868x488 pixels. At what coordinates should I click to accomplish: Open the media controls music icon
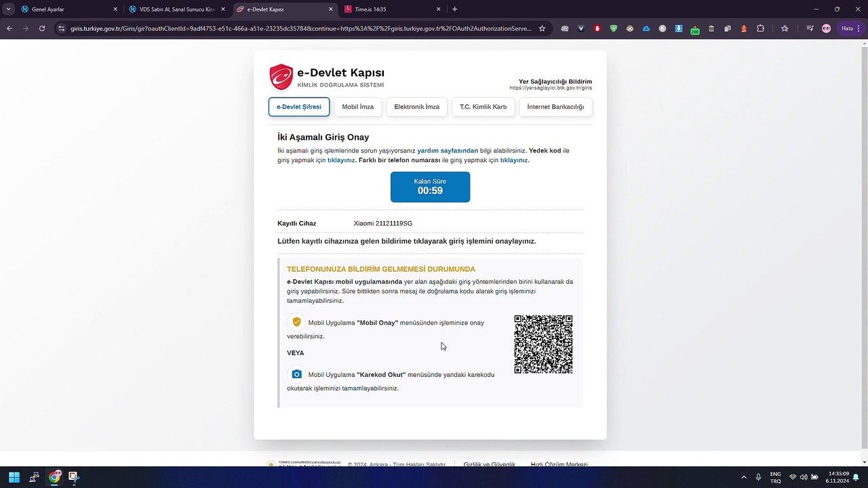[x=810, y=28]
